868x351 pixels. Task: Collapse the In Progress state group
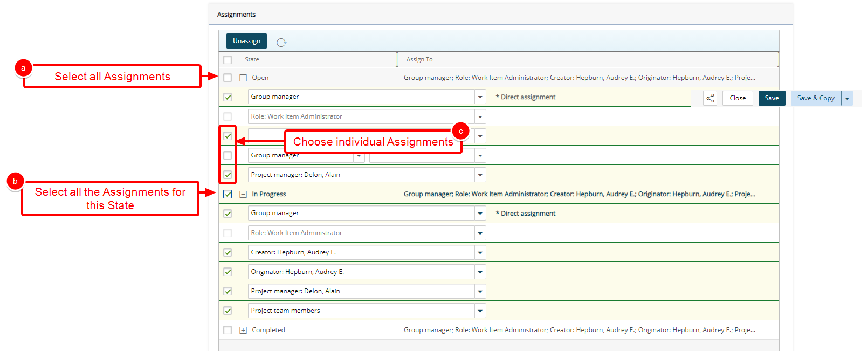243,194
